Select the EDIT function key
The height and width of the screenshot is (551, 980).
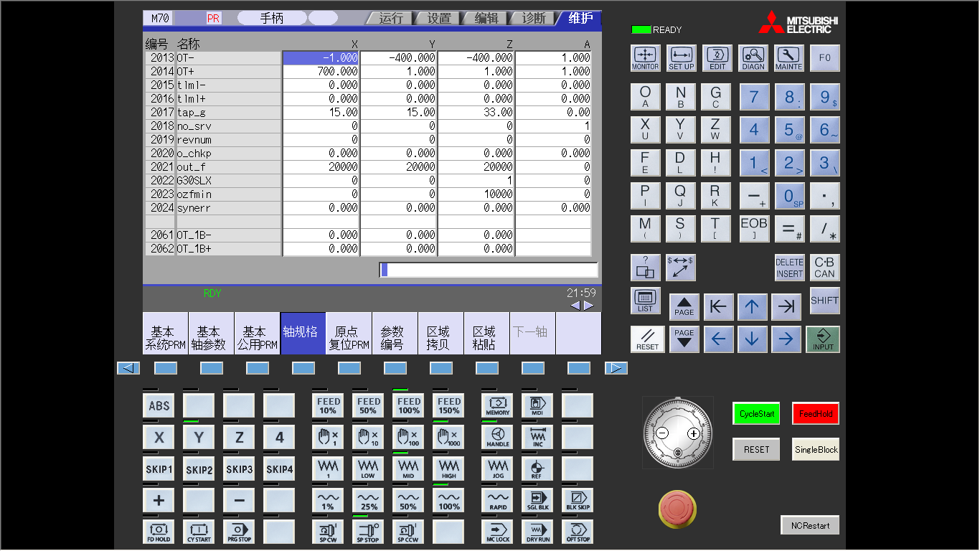(717, 58)
